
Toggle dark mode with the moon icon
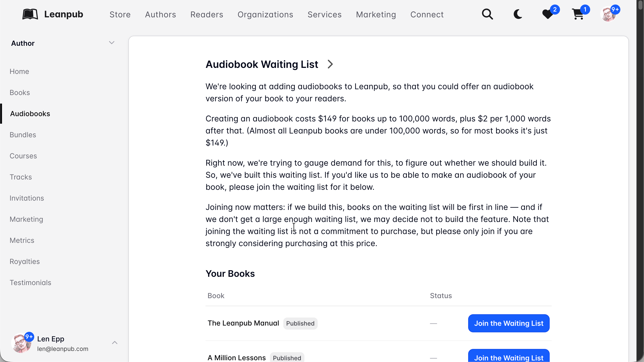(518, 14)
